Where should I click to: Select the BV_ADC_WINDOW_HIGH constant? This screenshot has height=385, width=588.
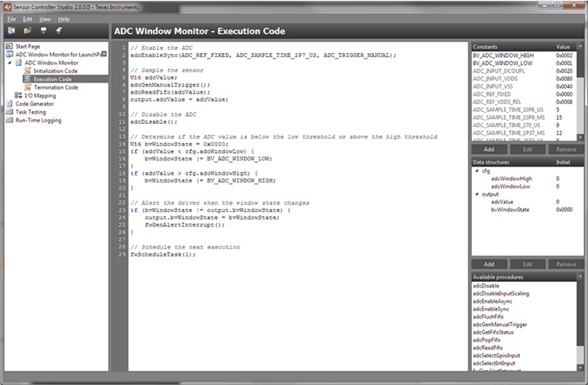click(x=524, y=56)
